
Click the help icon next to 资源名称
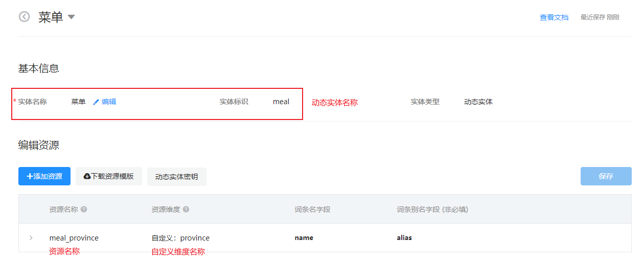(x=84, y=209)
